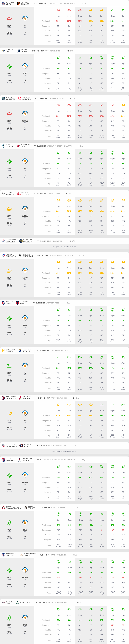
Task: Click the sunny summary icon above 86° for Marlins-Reds
Action: click(9, 161)
